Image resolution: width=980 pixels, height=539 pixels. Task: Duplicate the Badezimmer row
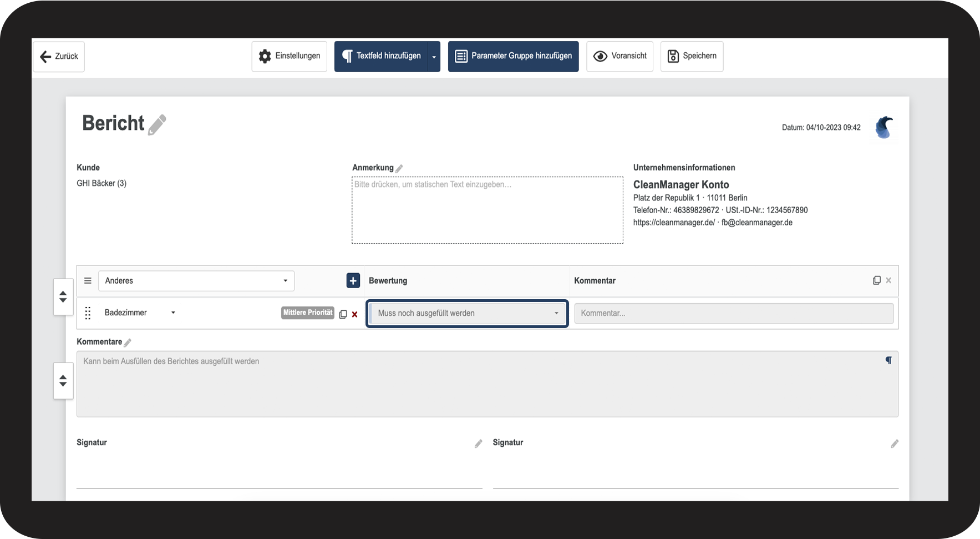tap(343, 314)
